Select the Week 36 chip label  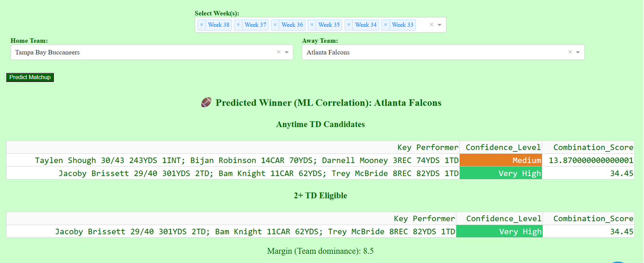pos(292,25)
